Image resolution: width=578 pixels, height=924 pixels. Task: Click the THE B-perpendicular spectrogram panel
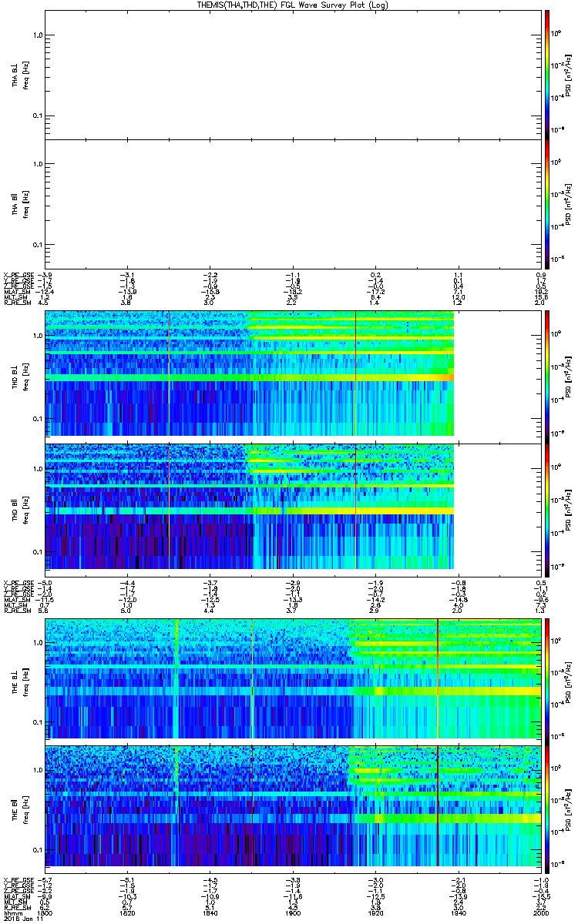(x=291, y=678)
